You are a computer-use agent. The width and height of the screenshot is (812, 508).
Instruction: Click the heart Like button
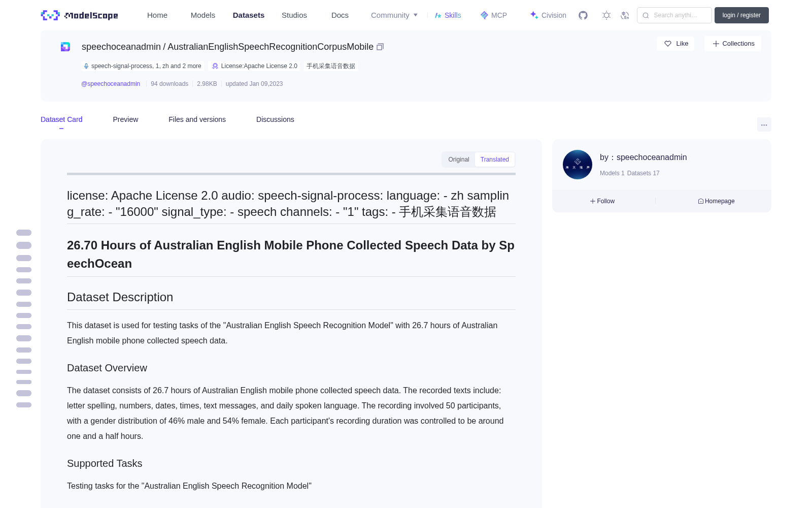coord(675,44)
